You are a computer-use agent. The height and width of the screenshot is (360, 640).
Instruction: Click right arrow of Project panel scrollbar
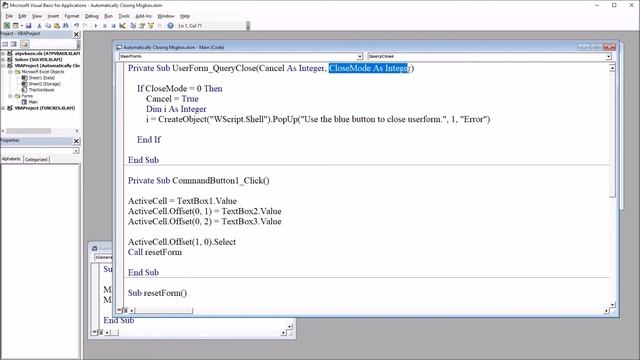pyautogui.click(x=77, y=131)
